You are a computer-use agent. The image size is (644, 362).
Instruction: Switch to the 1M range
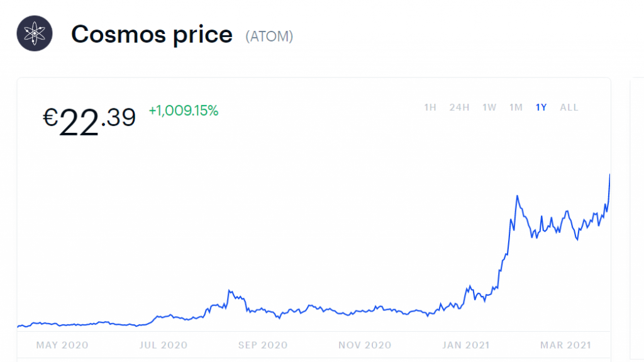pos(516,108)
